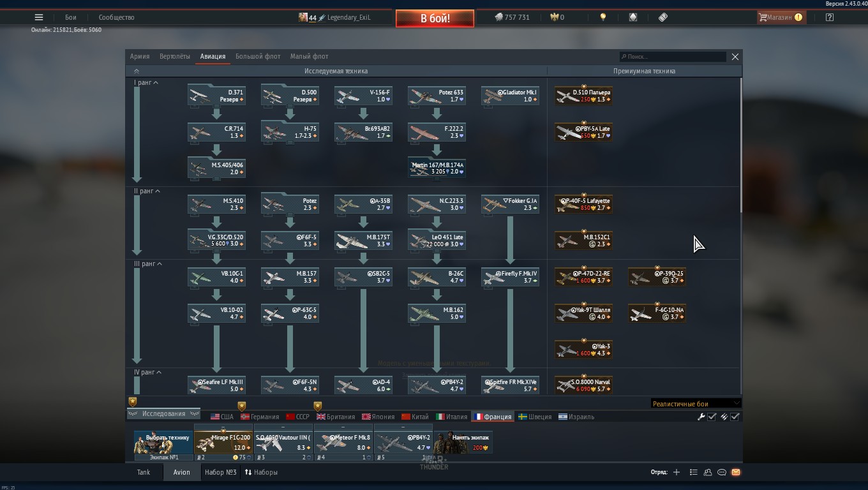Open the Набор №3 preset
Image resolution: width=868 pixels, height=490 pixels.
tap(221, 472)
